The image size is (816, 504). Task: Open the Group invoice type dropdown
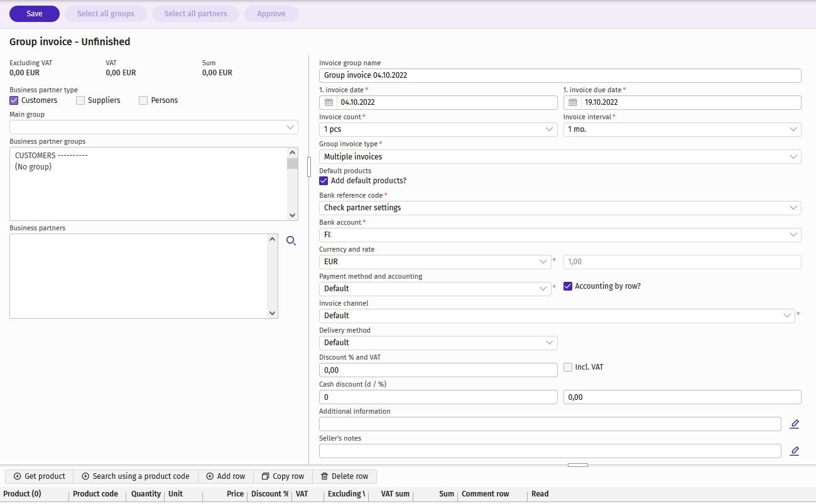(x=793, y=156)
